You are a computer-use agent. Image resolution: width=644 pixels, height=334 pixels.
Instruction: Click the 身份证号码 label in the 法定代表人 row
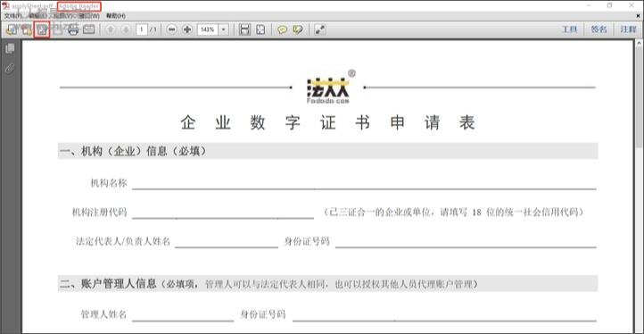pyautogui.click(x=307, y=241)
